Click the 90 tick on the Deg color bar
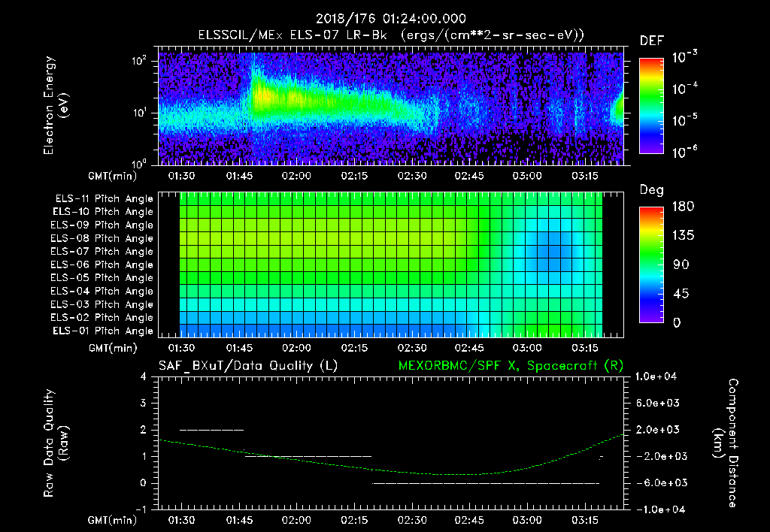The image size is (770, 532). coord(681,264)
